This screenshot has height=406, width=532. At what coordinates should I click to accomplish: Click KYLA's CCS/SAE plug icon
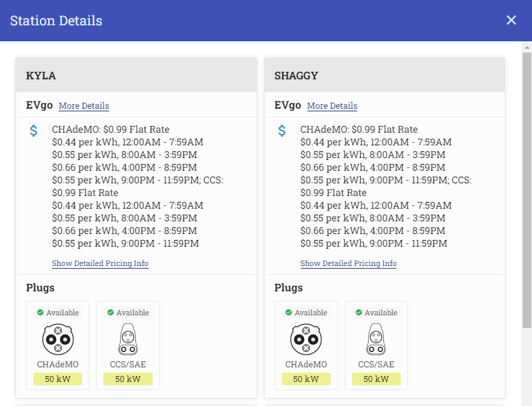pos(128,339)
